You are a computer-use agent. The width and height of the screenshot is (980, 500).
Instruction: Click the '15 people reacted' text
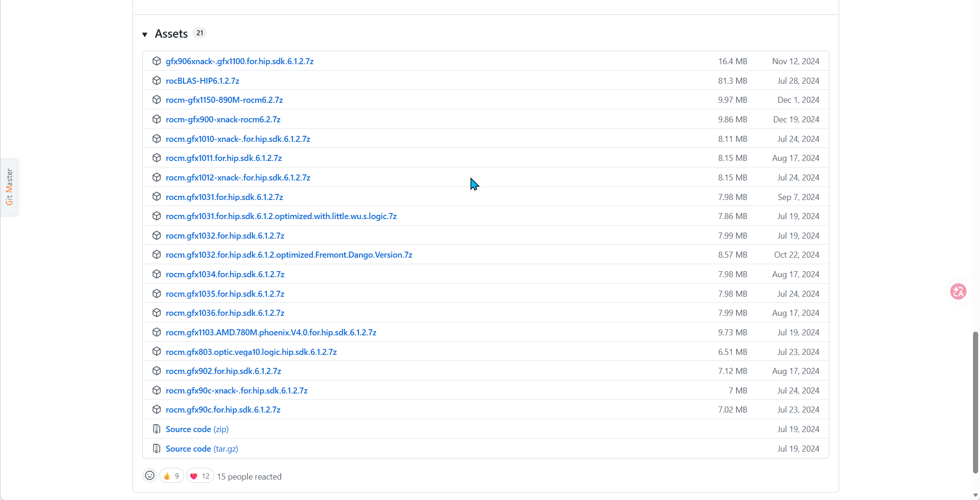point(249,476)
